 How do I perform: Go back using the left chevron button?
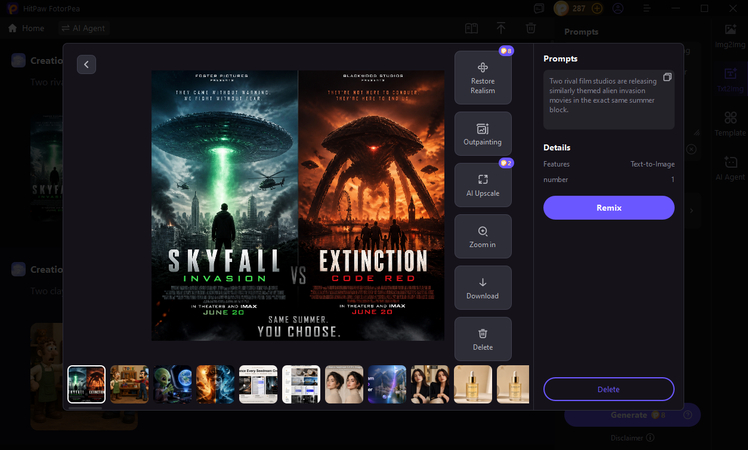[86, 64]
